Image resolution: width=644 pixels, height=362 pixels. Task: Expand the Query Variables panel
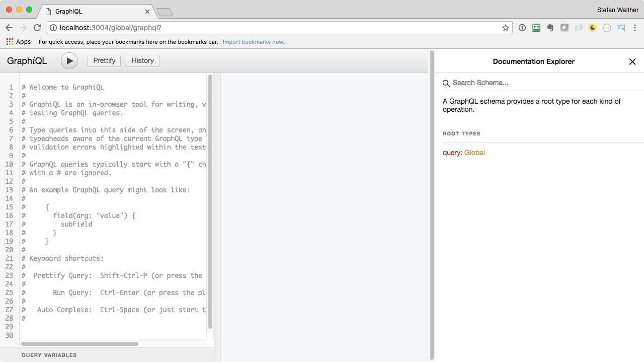pos(107,355)
